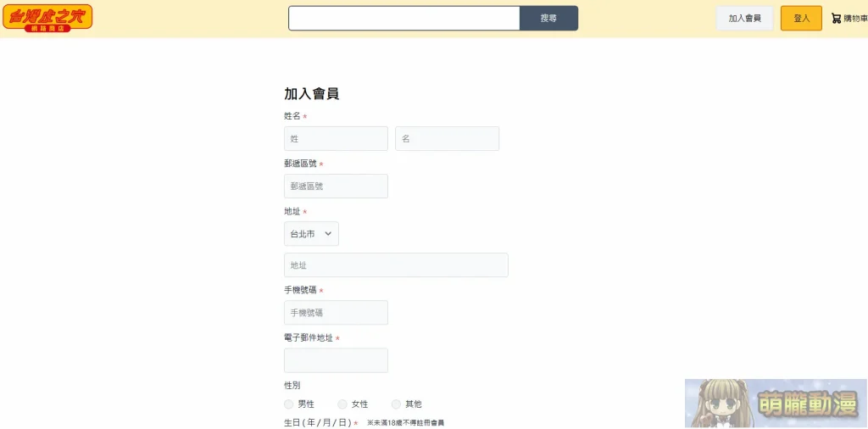Screen dimensions: 868x429
Task: Select the 男性 gender radio button
Action: 289,404
